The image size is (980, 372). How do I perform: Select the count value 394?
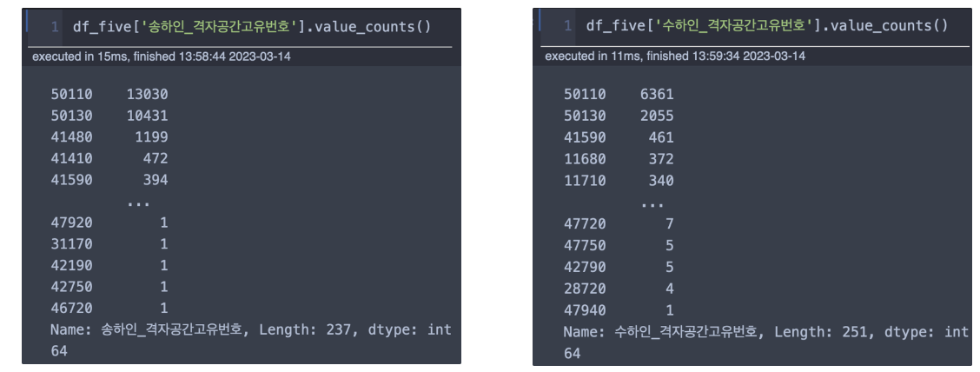coord(156,180)
